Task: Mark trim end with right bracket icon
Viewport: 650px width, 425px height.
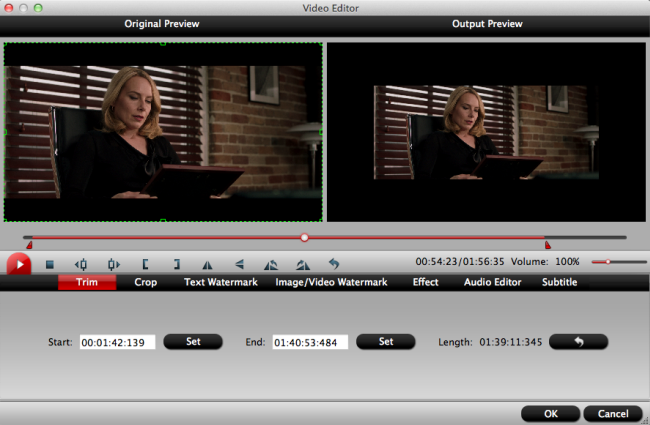Action: pos(177,264)
